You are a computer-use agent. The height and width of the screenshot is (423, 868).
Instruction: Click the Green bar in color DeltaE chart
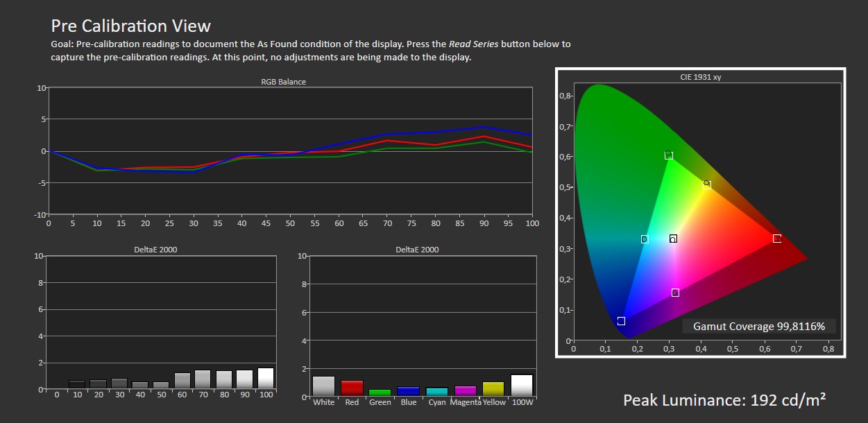pyautogui.click(x=380, y=392)
